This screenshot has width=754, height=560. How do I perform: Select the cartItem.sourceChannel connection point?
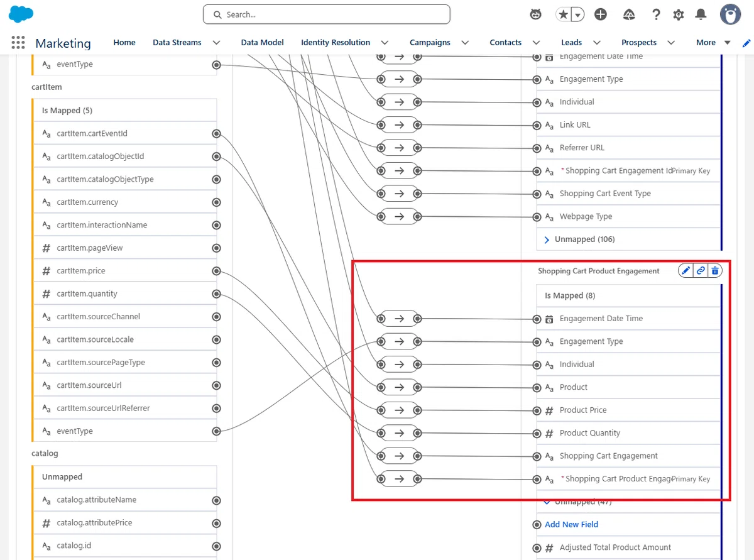point(216,317)
